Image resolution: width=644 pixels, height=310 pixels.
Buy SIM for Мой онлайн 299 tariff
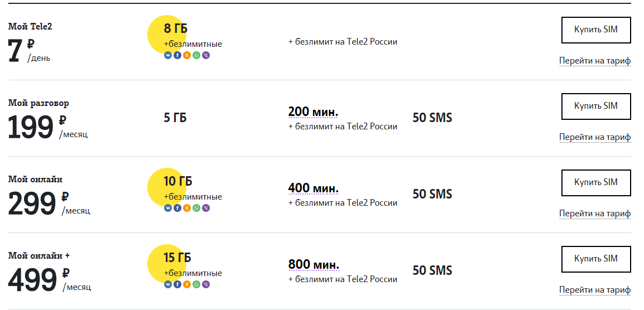tap(596, 183)
